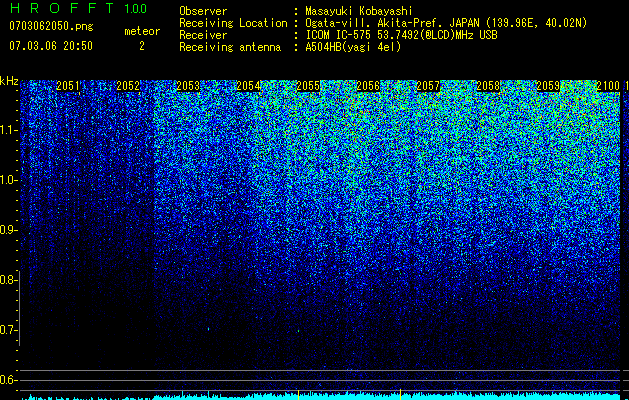Select antenna value A504HB(yagi 4el)

tap(353, 47)
